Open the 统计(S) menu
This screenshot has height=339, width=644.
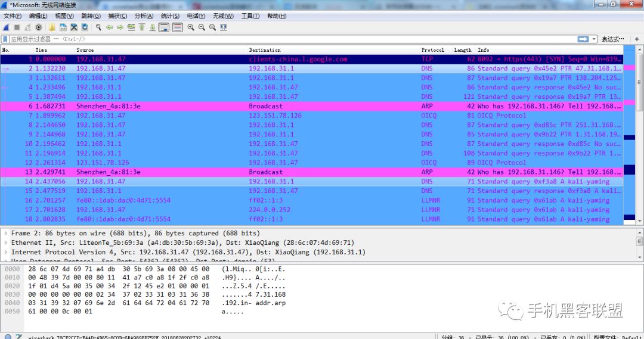(x=170, y=16)
